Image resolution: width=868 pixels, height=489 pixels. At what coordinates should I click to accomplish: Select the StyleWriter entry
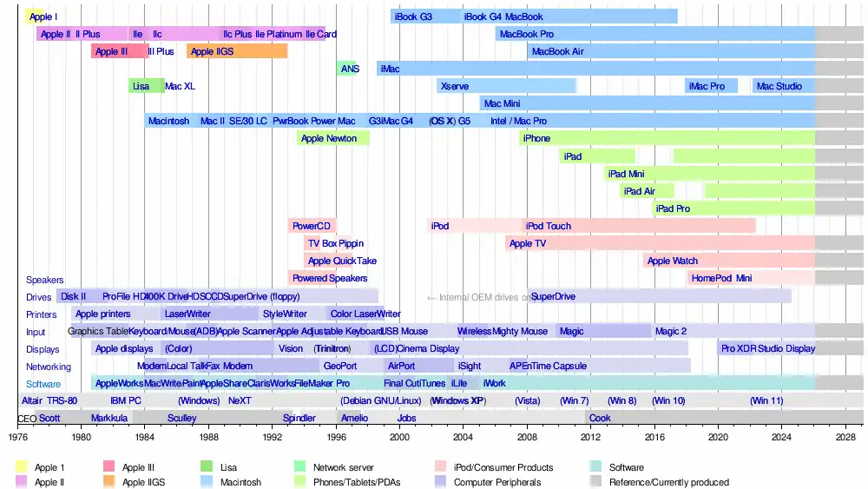[x=285, y=314]
